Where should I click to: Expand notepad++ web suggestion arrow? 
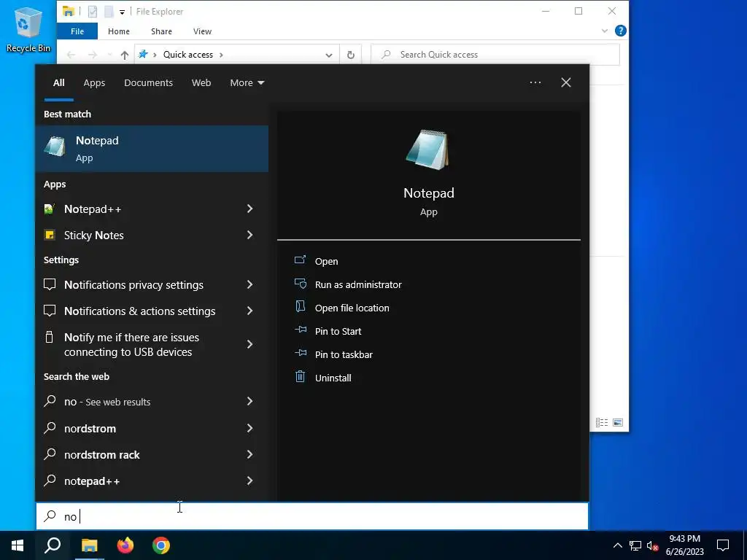[x=249, y=481]
